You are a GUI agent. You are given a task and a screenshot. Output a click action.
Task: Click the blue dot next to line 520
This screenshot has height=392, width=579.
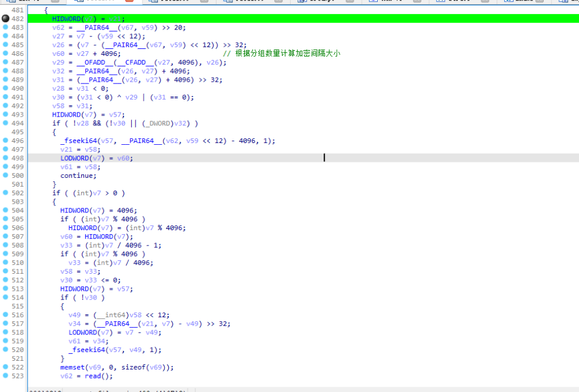(x=5, y=350)
